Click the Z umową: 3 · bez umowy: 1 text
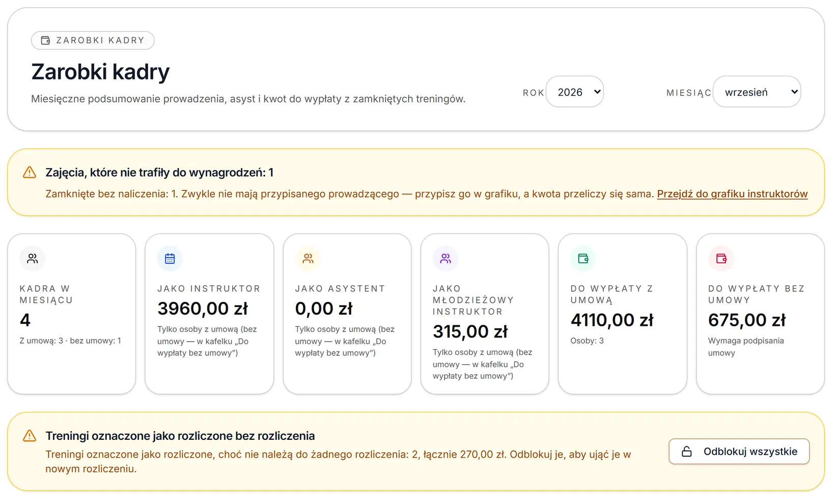The image size is (835, 504). (70, 341)
